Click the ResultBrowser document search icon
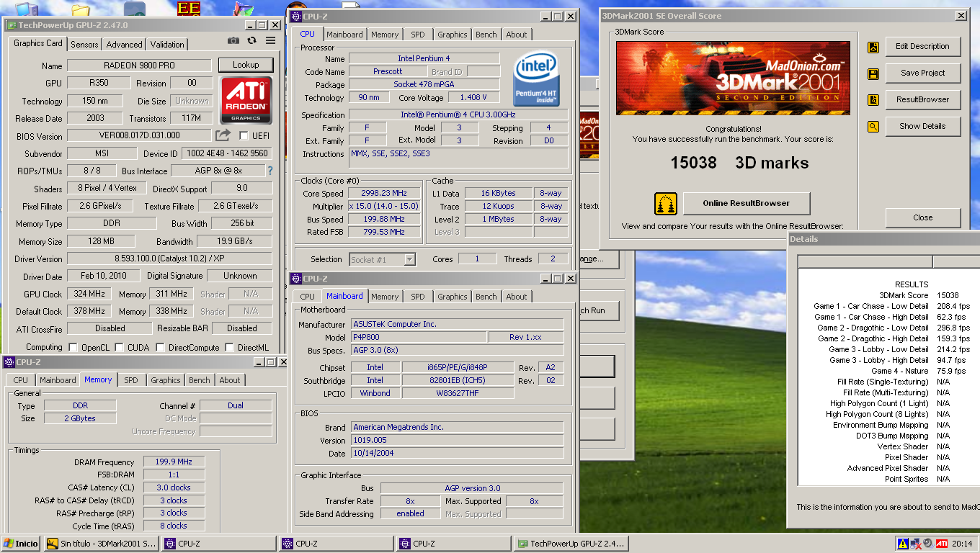 (873, 101)
